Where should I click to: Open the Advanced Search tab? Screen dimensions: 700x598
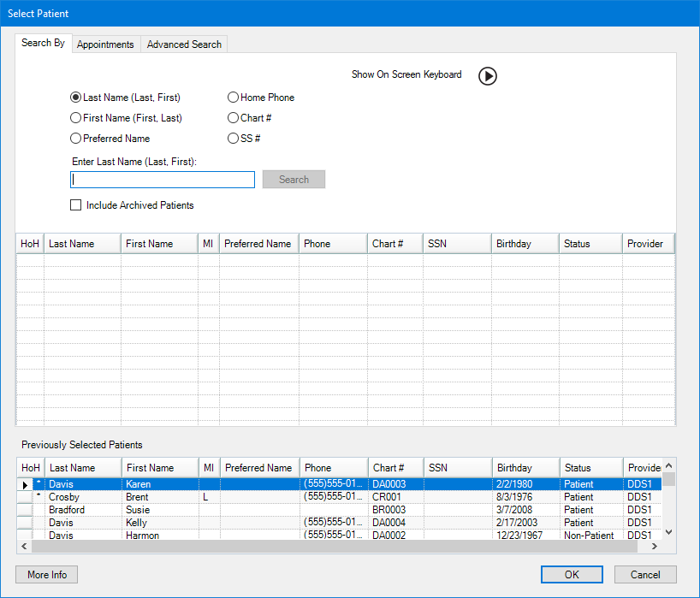click(184, 44)
